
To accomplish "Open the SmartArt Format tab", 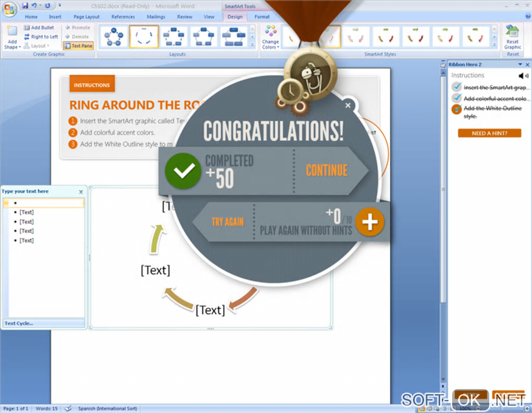I will 262,17.
